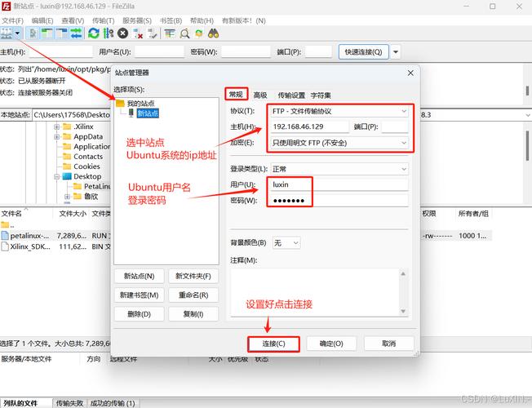The height and width of the screenshot is (408, 532).
Task: Collapse the Desktop folder tree node
Action: tap(56, 176)
